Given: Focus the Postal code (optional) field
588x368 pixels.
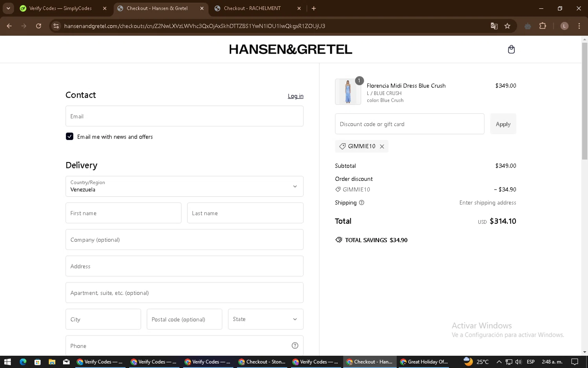Looking at the screenshot, I should point(184,319).
